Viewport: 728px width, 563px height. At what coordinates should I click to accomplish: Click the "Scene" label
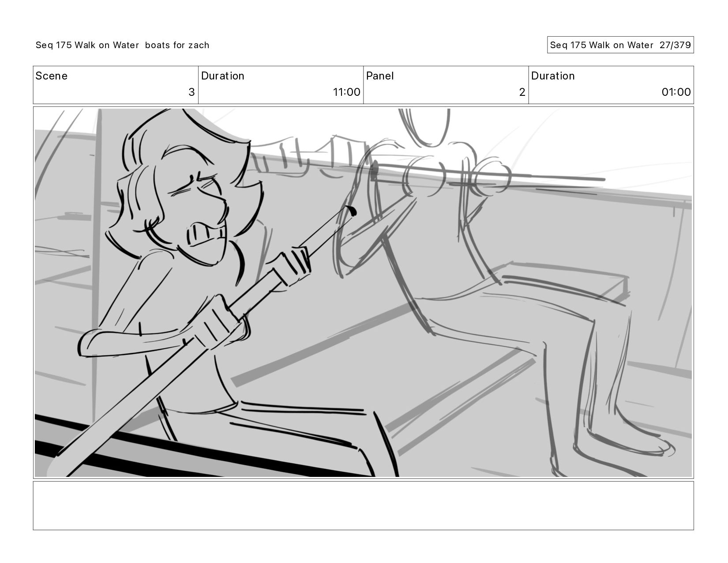[52, 76]
